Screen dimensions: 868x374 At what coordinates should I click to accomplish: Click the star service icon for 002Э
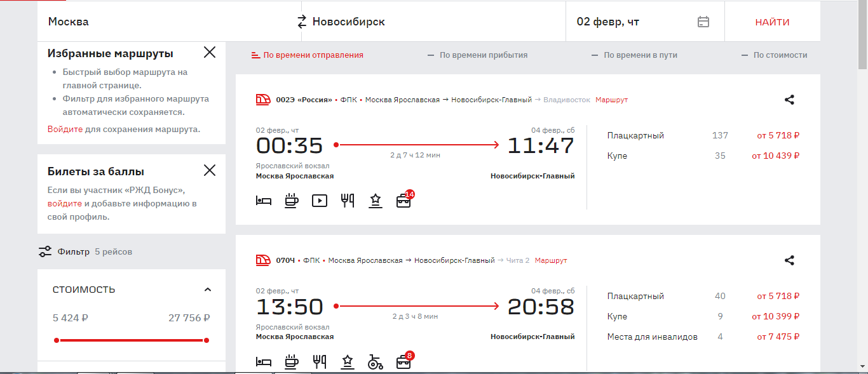(376, 201)
